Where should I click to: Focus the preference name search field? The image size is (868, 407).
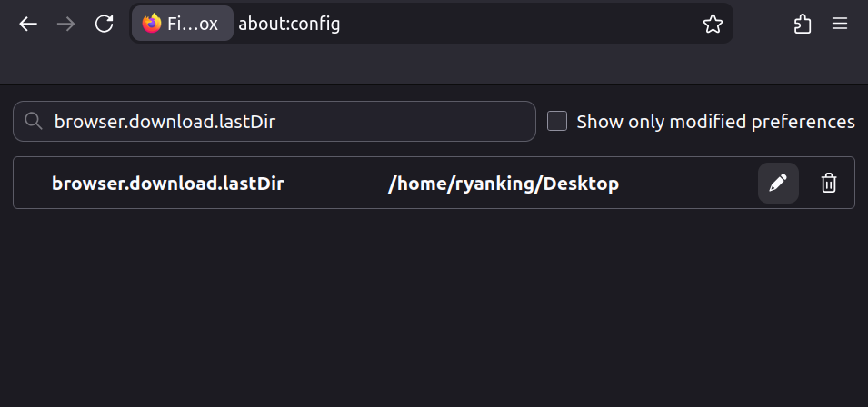(x=291, y=122)
